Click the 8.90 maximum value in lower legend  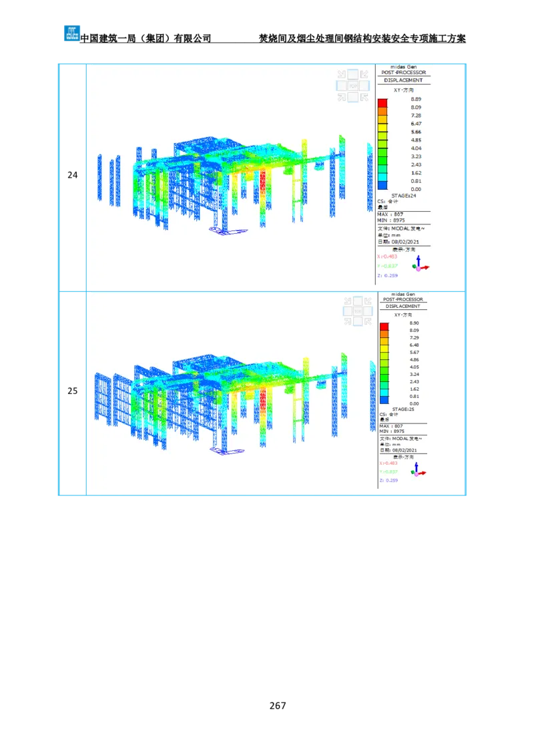click(415, 323)
